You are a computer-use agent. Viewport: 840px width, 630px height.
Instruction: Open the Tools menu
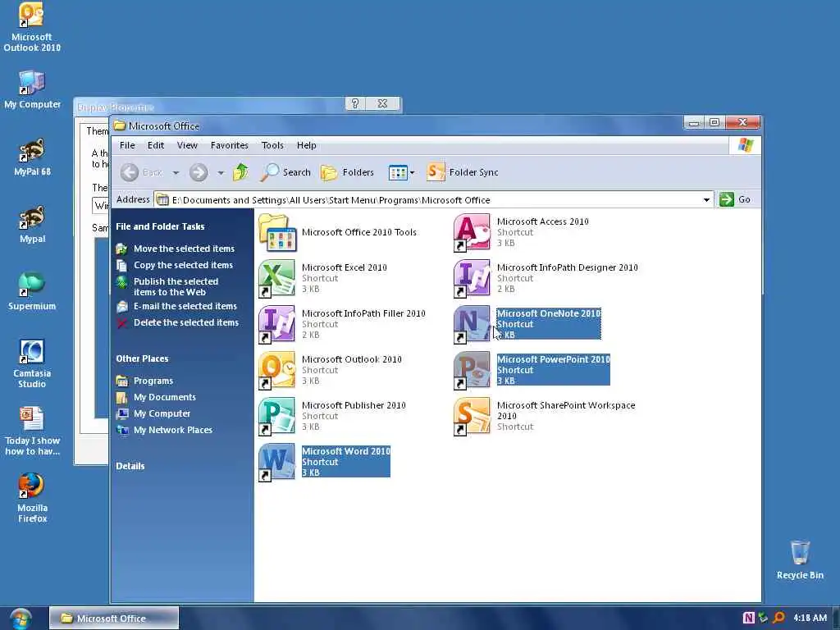tap(272, 145)
